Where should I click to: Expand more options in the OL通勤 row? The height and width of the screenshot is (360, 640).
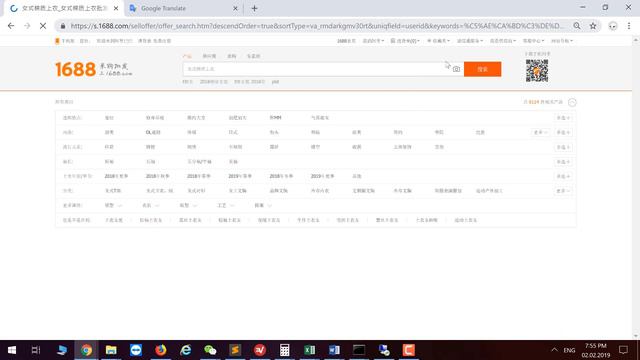click(541, 132)
